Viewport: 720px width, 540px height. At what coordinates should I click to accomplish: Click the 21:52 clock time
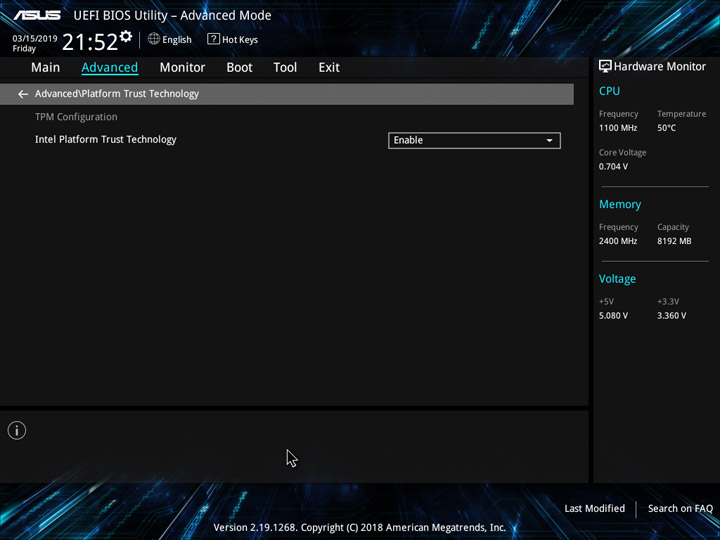pos(90,42)
